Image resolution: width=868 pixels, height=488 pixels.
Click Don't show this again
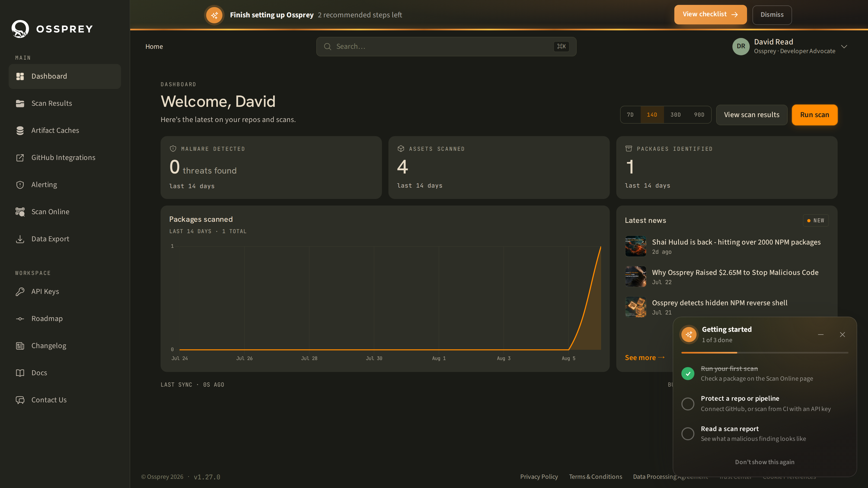click(765, 462)
